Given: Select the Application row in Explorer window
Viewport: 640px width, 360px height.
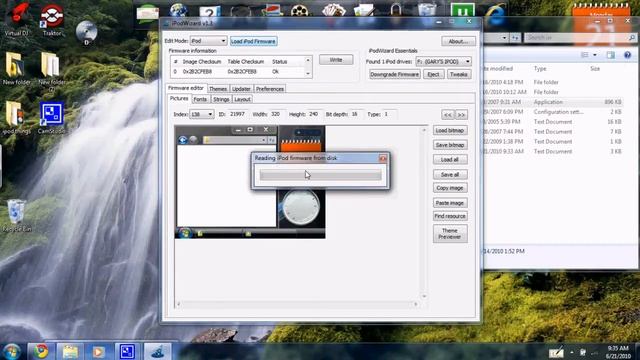Looking at the screenshot, I should tap(553, 102).
